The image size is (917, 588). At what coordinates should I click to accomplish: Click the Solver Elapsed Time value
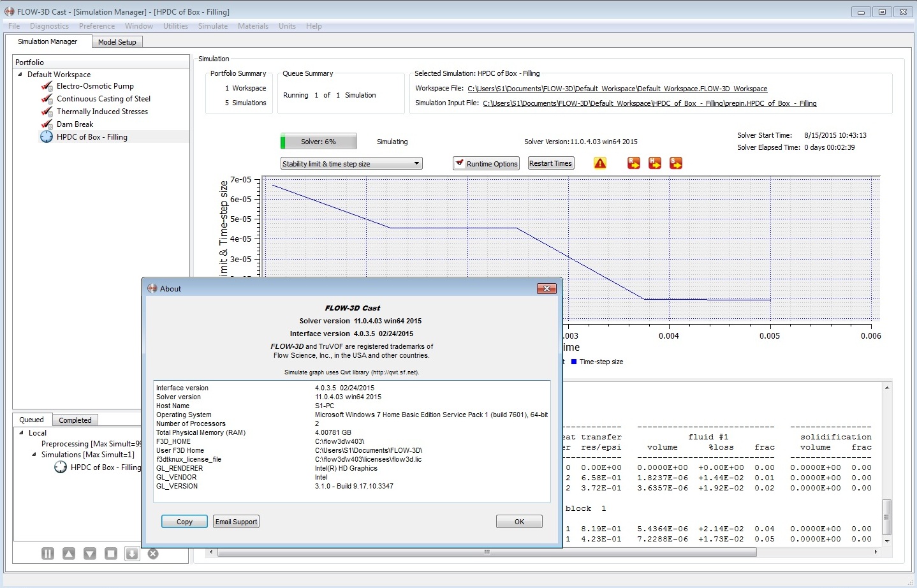point(830,147)
